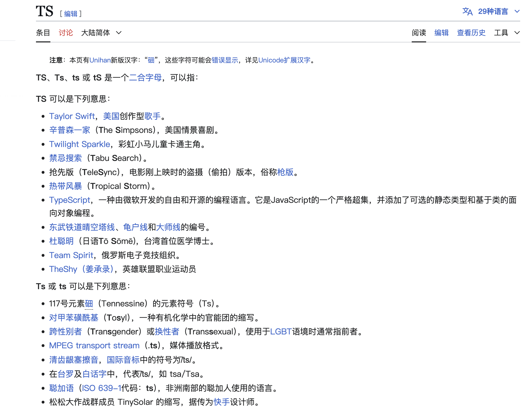This screenshot has width=532, height=420.
Task: Click the 东武铁道晴空塔线 link
Action: coord(82,227)
